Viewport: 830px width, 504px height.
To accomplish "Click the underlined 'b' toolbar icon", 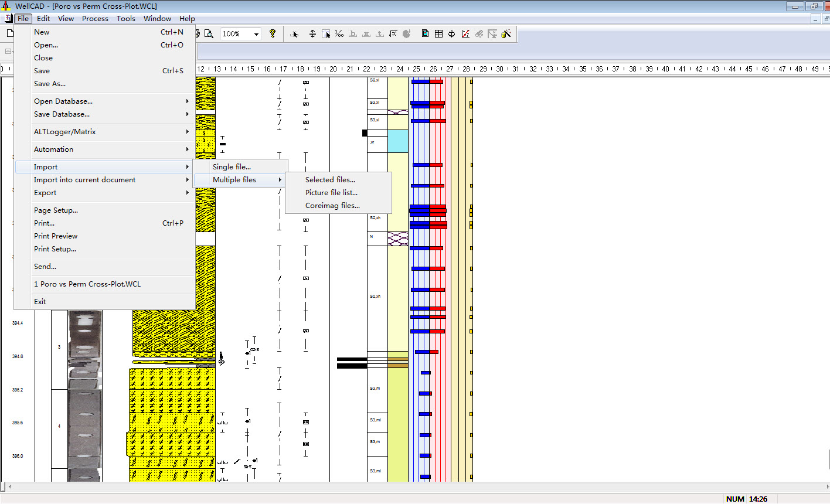I will (353, 34).
